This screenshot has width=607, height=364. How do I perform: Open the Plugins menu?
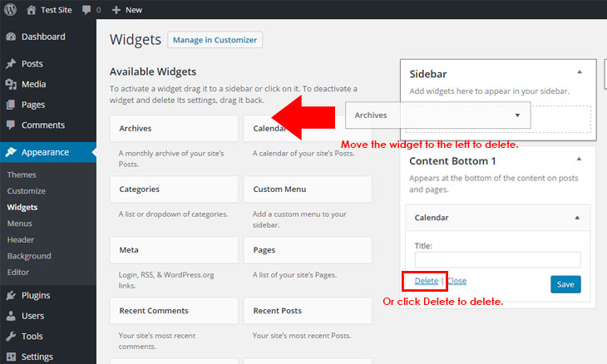pyautogui.click(x=36, y=296)
